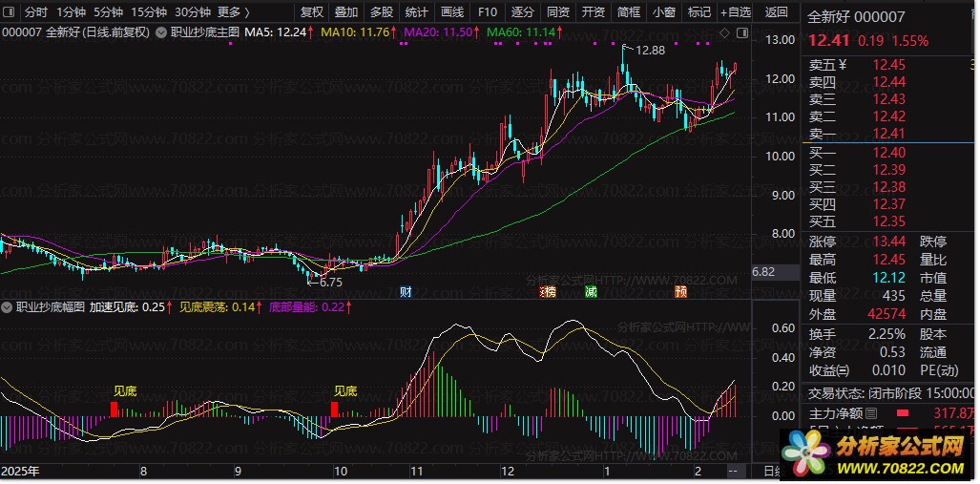The image size is (980, 484).
Task: Click the 涨停 13.44 limit-up price
Action: tap(889, 242)
